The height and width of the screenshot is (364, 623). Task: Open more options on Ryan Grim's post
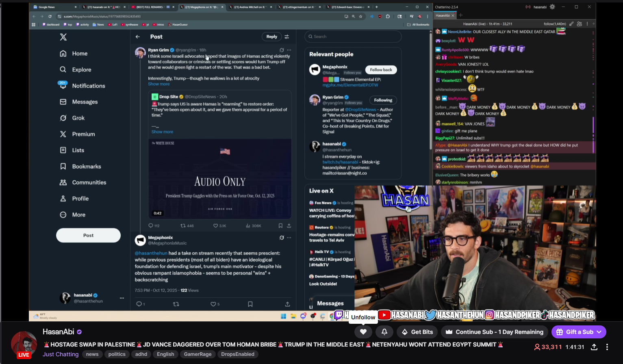(289, 50)
